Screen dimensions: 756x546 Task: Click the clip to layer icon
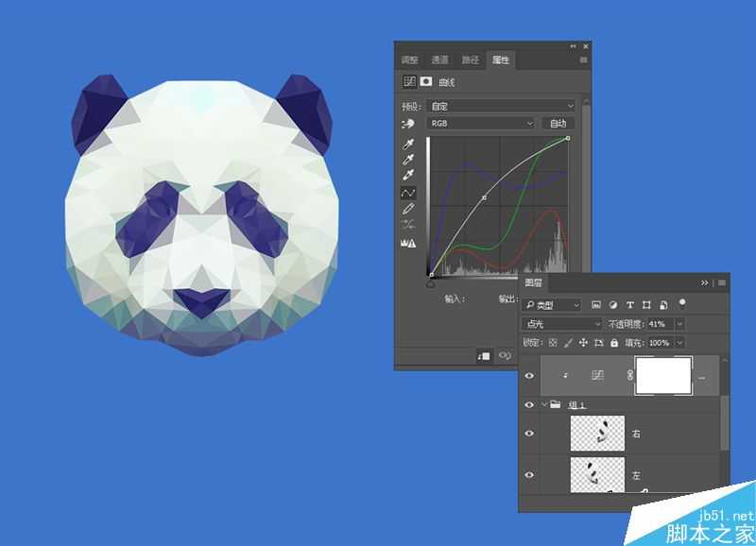coord(485,355)
